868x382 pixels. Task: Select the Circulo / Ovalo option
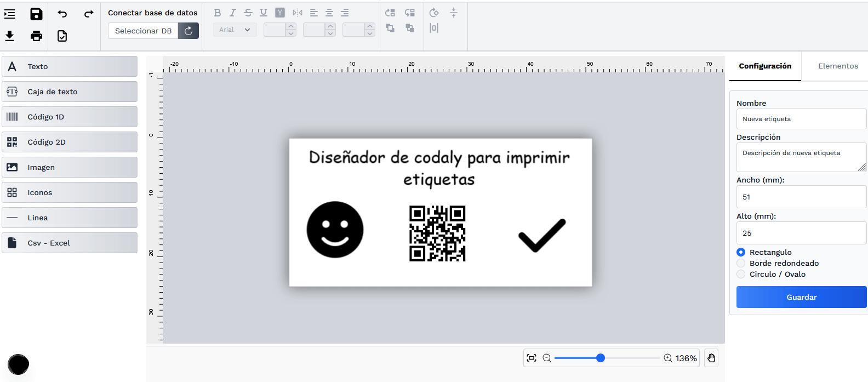[x=741, y=274]
